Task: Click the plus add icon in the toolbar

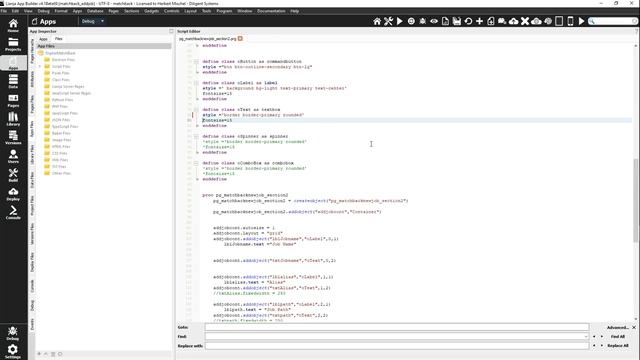Action: click(480, 21)
